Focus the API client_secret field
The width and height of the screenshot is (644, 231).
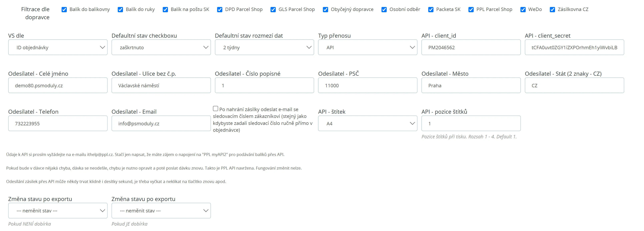pos(574,47)
